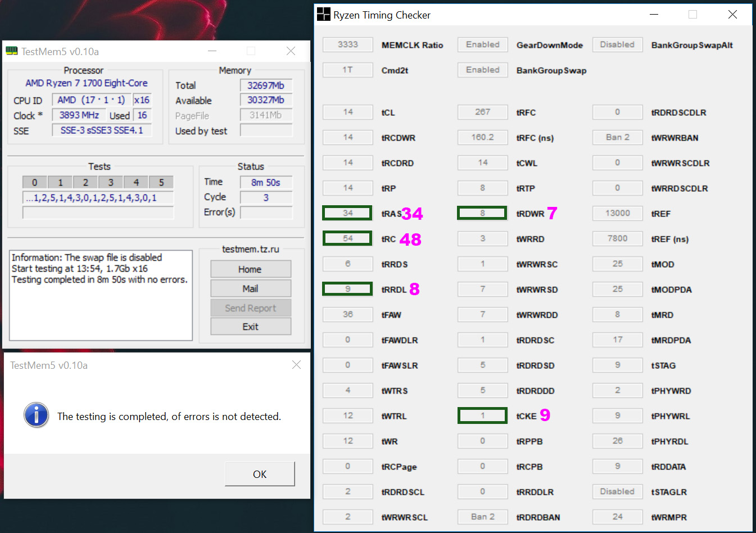The width and height of the screenshot is (756, 533).
Task: Click the tRFC value field showing 267
Action: [483, 112]
